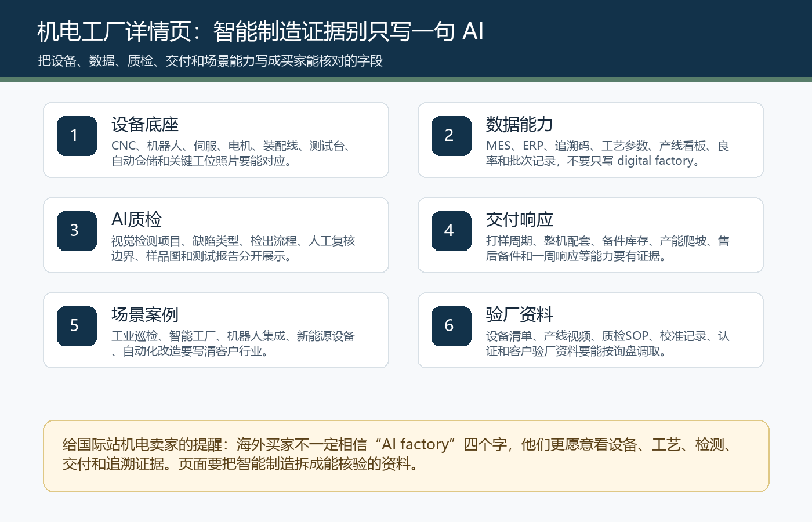
Task: Click the description starting with 打样周期
Action: pos(608,248)
